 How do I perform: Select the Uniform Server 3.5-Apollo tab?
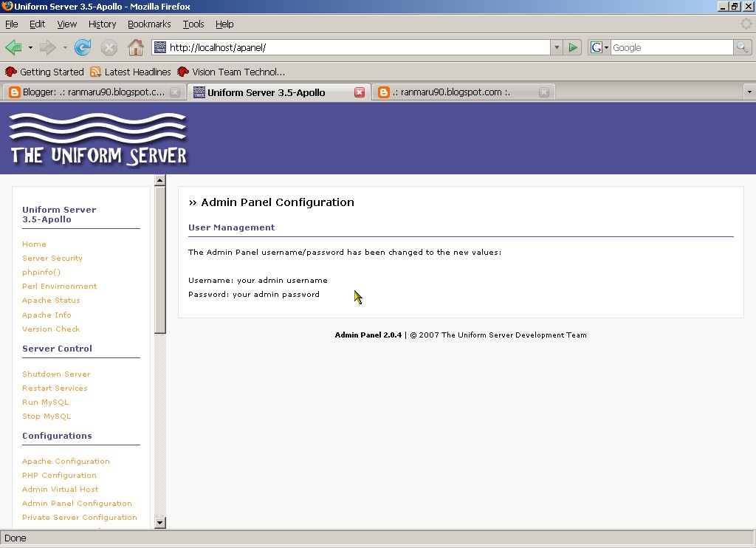click(278, 92)
